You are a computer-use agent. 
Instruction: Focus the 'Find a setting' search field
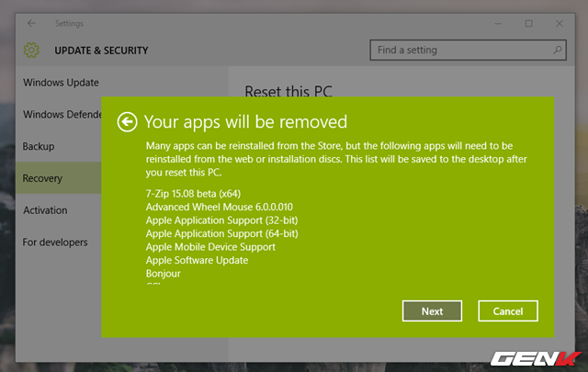459,50
